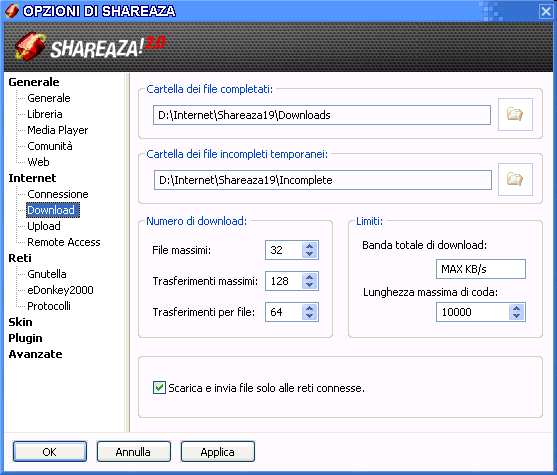557x475 pixels.
Task: Open Libreria settings page
Action: pos(45,114)
